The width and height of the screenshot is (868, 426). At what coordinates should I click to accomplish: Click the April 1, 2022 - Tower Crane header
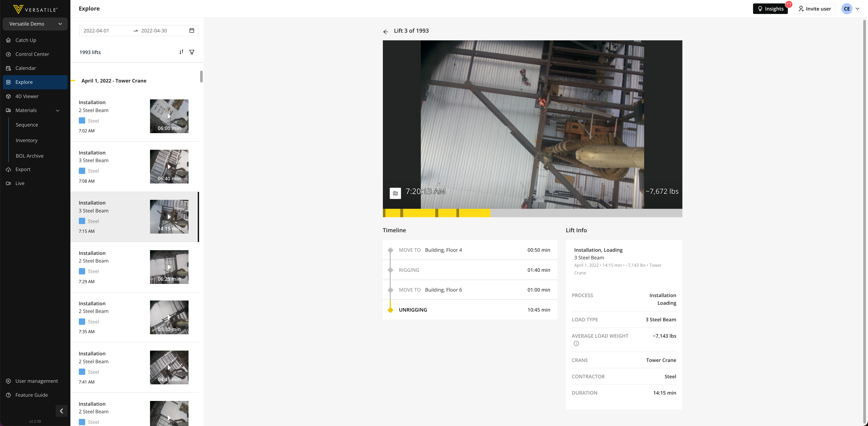coord(114,81)
